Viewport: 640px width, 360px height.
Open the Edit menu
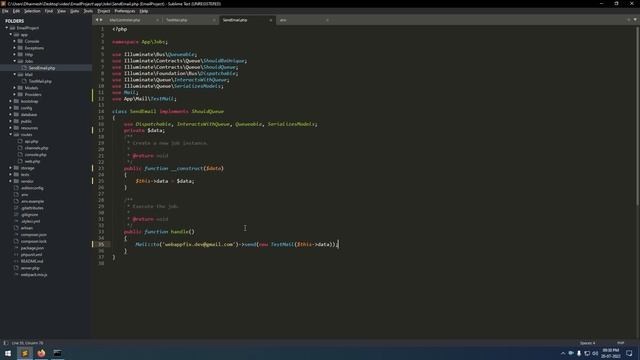[16, 11]
